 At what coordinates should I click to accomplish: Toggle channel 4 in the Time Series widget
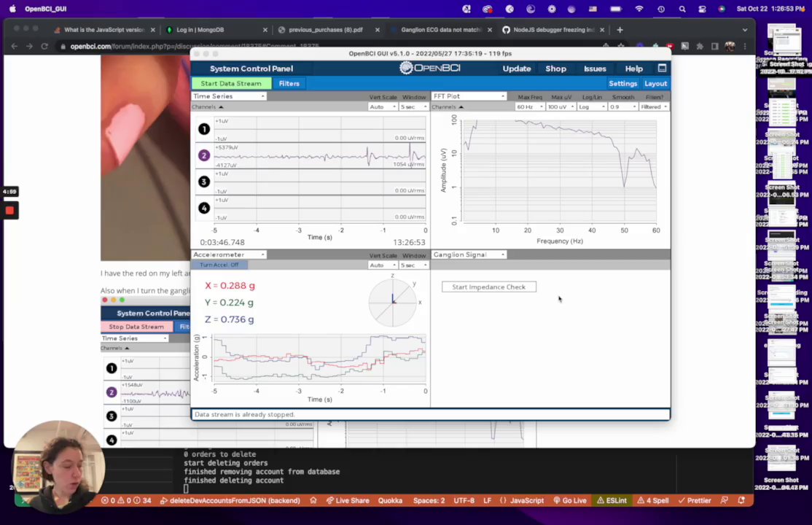click(x=204, y=208)
